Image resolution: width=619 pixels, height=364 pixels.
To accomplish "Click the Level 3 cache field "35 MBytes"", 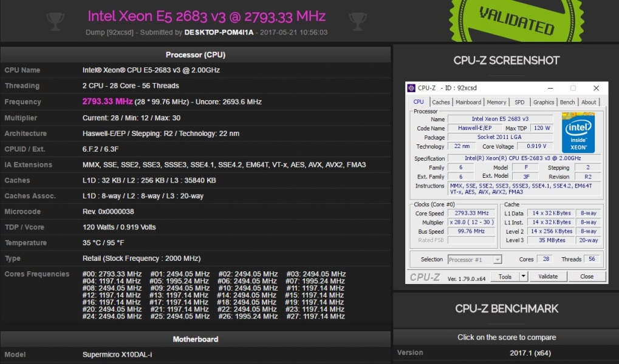I will pyautogui.click(x=551, y=240).
